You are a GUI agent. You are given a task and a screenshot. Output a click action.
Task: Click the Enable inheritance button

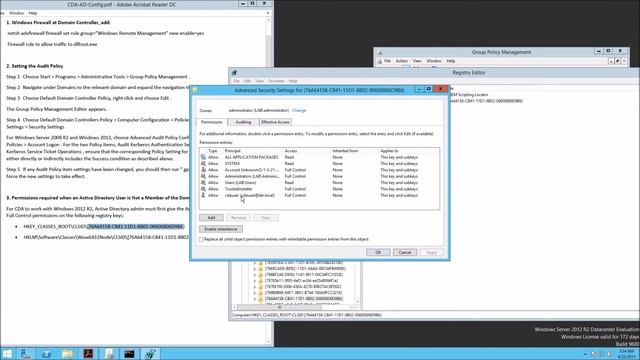(x=221, y=229)
